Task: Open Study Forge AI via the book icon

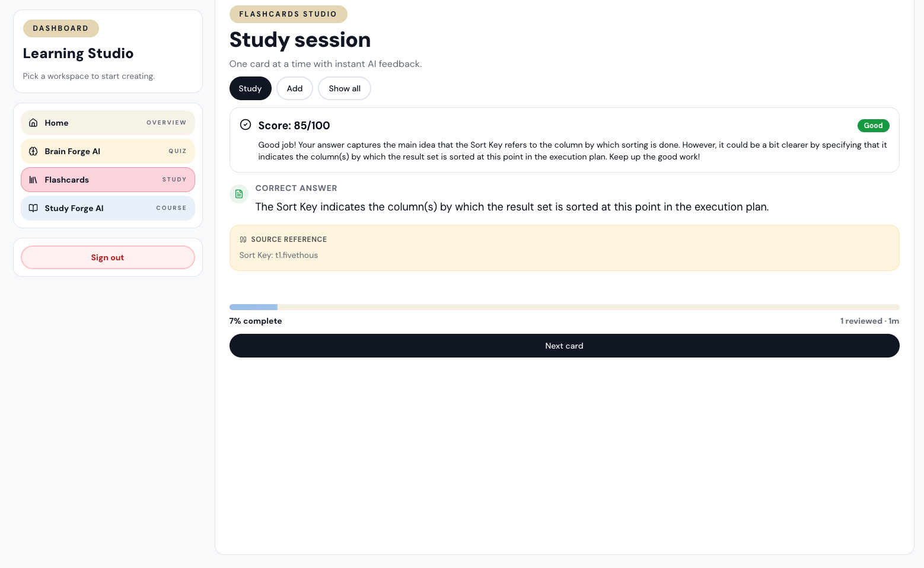Action: [x=34, y=208]
